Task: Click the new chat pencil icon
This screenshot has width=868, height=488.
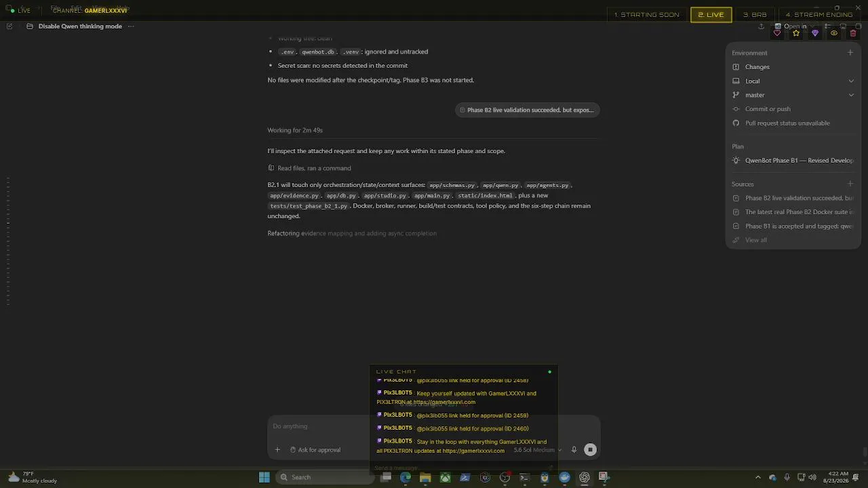Action: pos(9,26)
